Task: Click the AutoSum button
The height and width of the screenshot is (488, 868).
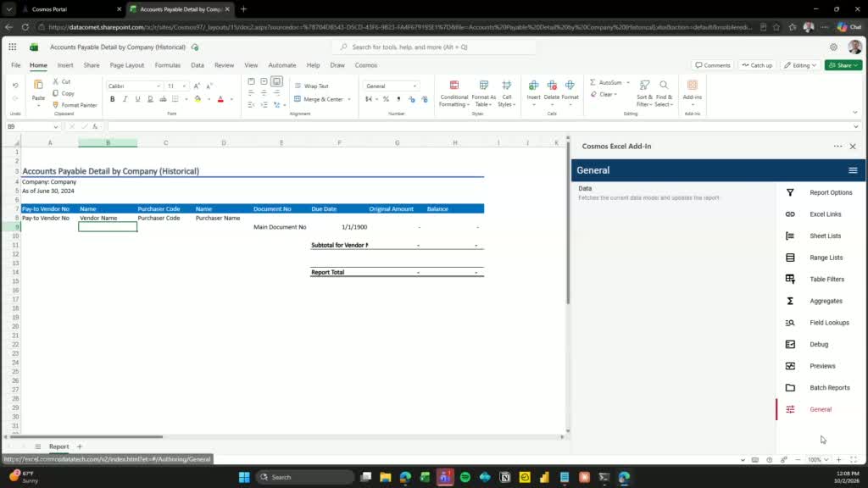Action: (x=605, y=82)
